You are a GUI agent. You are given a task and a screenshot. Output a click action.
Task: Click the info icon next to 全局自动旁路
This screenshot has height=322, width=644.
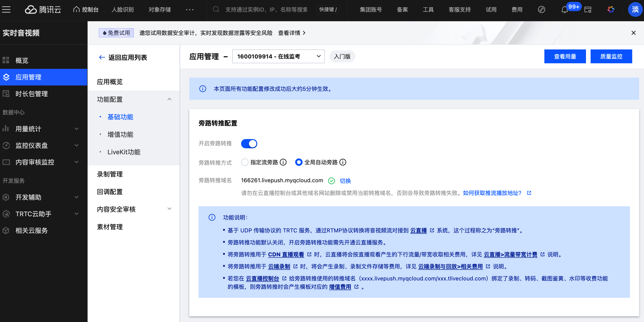click(343, 162)
